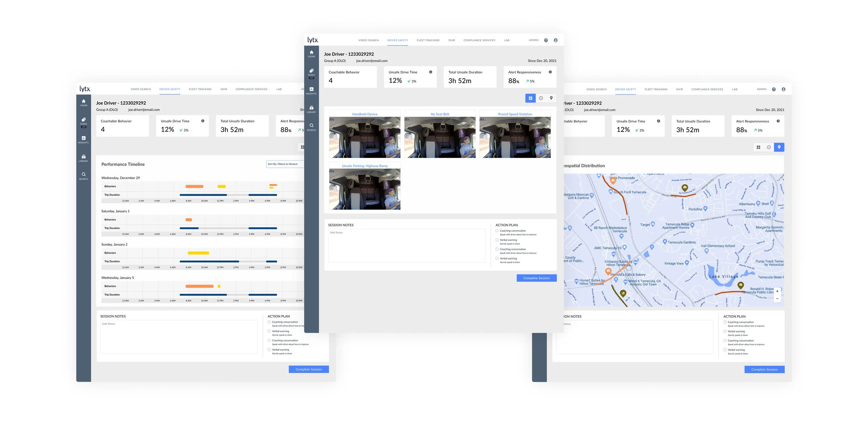The width and height of the screenshot is (868, 424).
Task: Open Insights in the center window sidebar
Action: click(311, 91)
